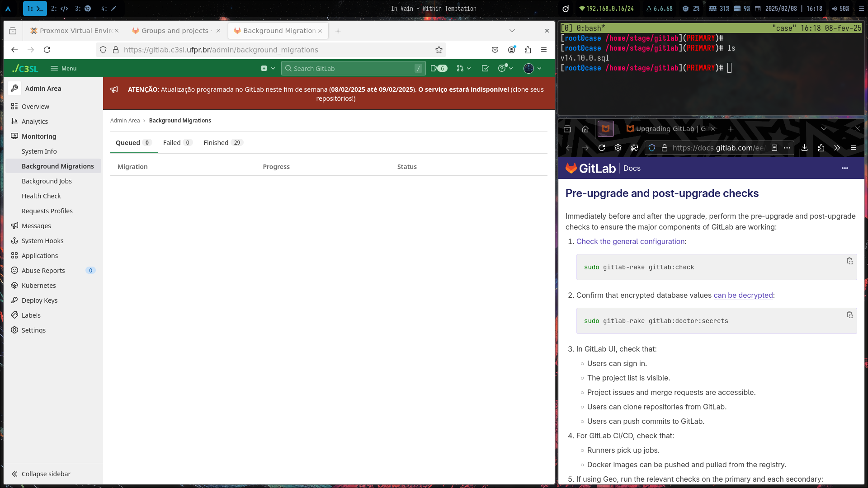
Task: Copy the gitlab:doctor:secrets command
Action: (849, 315)
